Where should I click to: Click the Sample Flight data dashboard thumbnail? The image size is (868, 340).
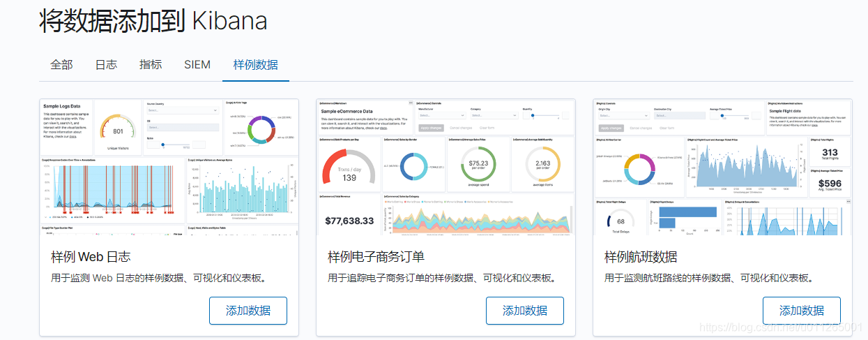click(723, 167)
